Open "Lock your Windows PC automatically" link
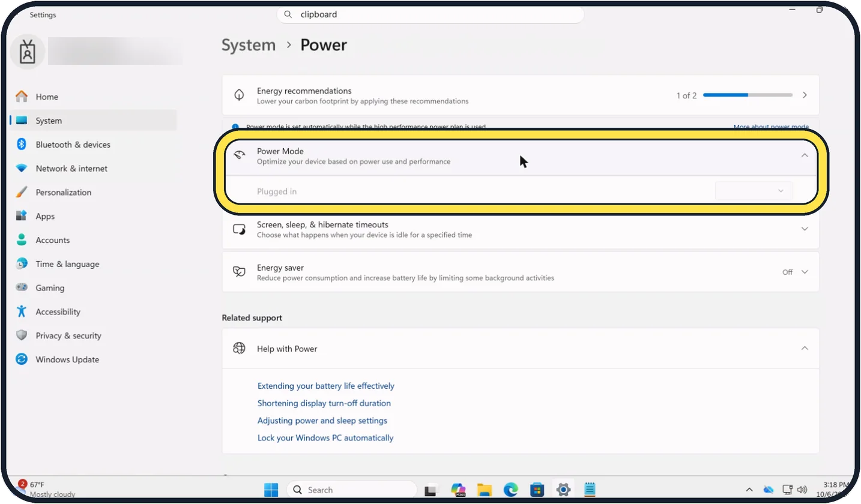The height and width of the screenshot is (504, 861). pos(325,438)
